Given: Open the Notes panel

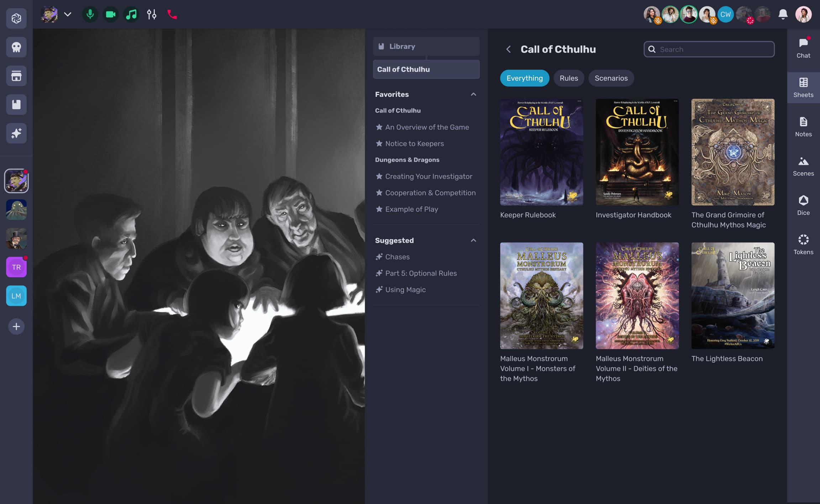Looking at the screenshot, I should 803,127.
